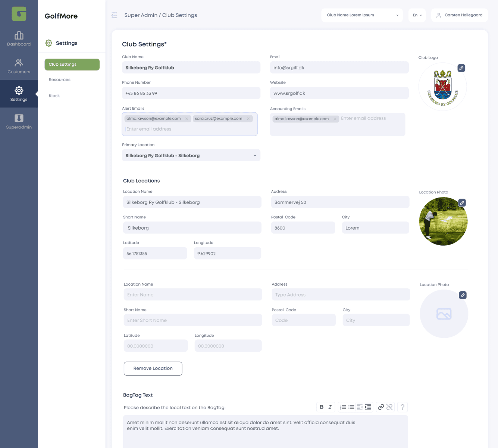Open the Dashboard section
The width and height of the screenshot is (498, 448).
(x=19, y=39)
